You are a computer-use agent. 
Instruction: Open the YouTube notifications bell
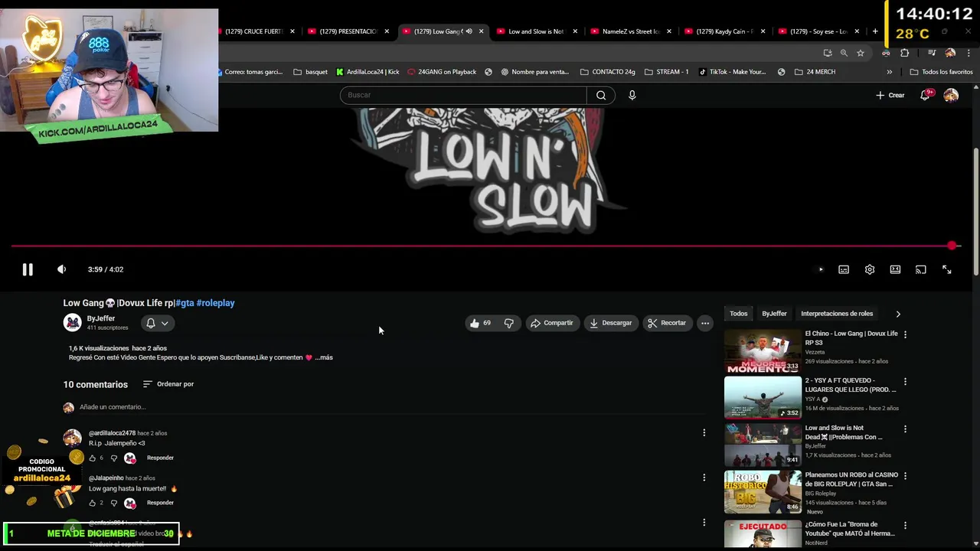[925, 95]
